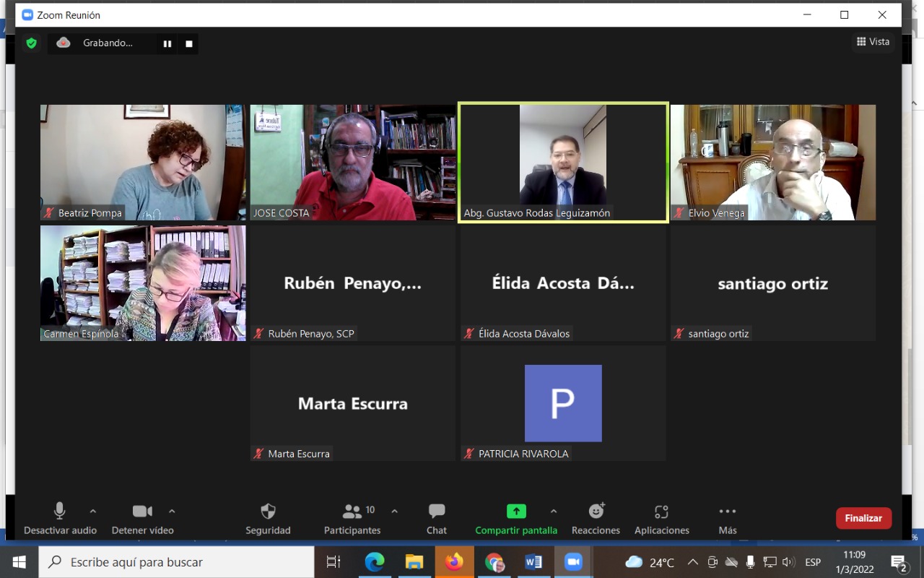Image resolution: width=924 pixels, height=578 pixels.
Task: Open Microsoft Word from the taskbar
Action: pos(533,562)
